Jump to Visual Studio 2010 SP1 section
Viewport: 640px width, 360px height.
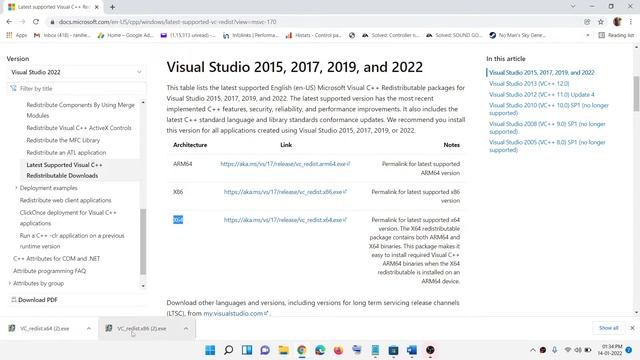click(549, 109)
